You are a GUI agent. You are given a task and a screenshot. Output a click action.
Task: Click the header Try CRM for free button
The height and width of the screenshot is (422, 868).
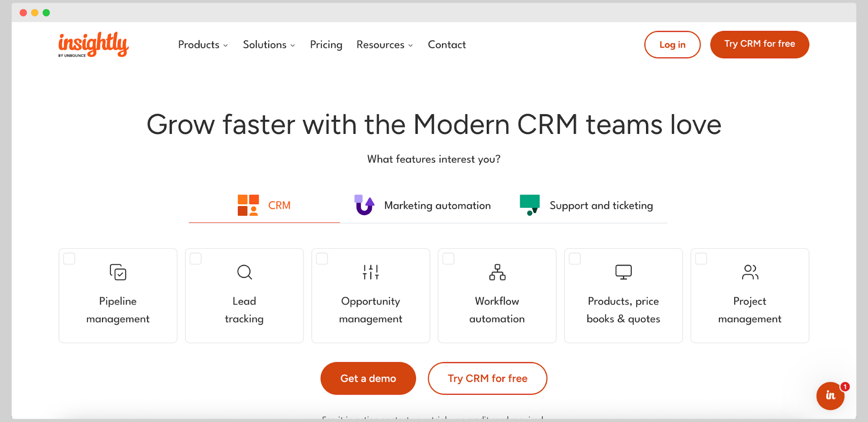(x=759, y=44)
